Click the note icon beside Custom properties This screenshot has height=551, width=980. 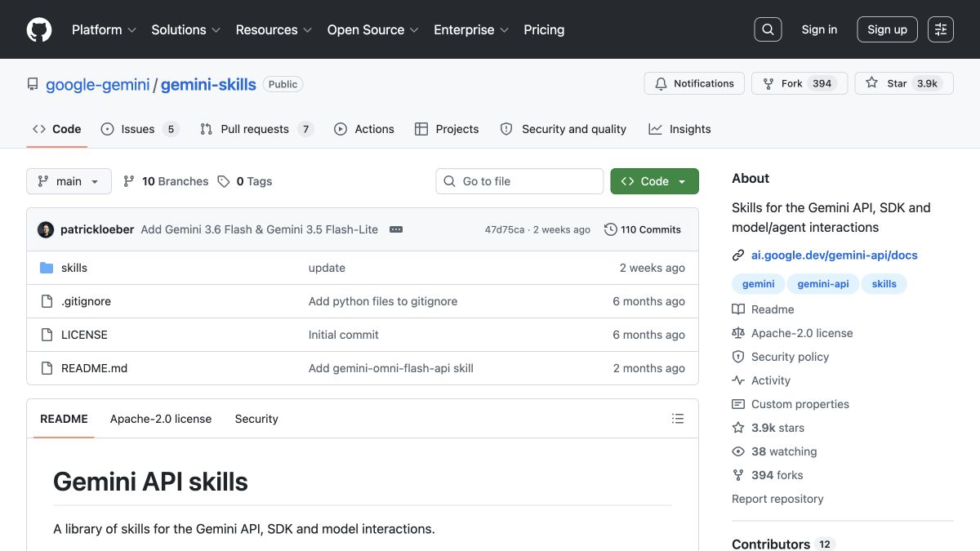(738, 404)
